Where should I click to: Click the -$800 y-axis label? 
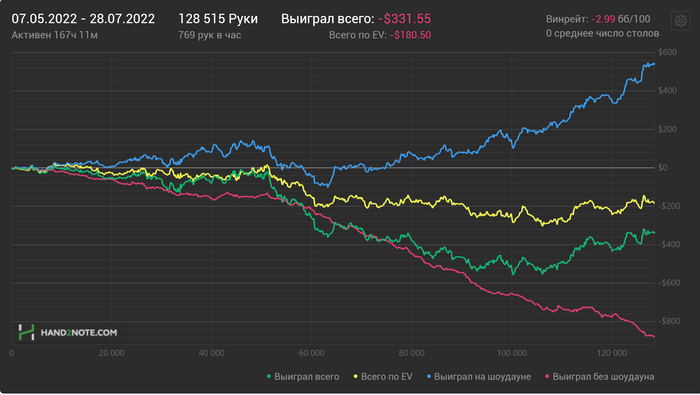(668, 321)
